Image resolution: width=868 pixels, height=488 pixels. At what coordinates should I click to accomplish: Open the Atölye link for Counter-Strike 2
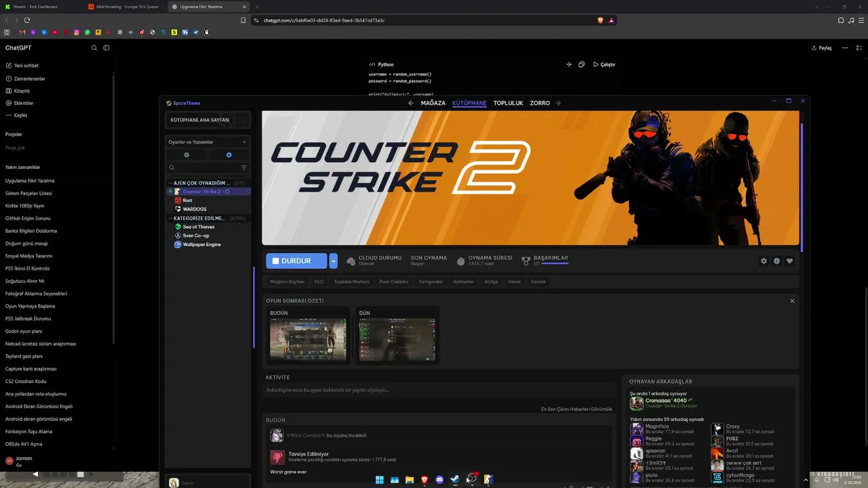point(491,281)
